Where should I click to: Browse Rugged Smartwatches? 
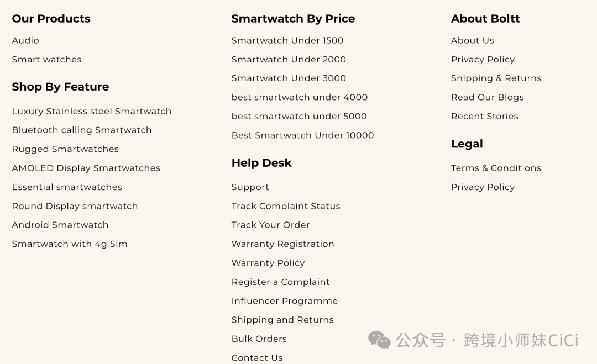[x=65, y=149]
